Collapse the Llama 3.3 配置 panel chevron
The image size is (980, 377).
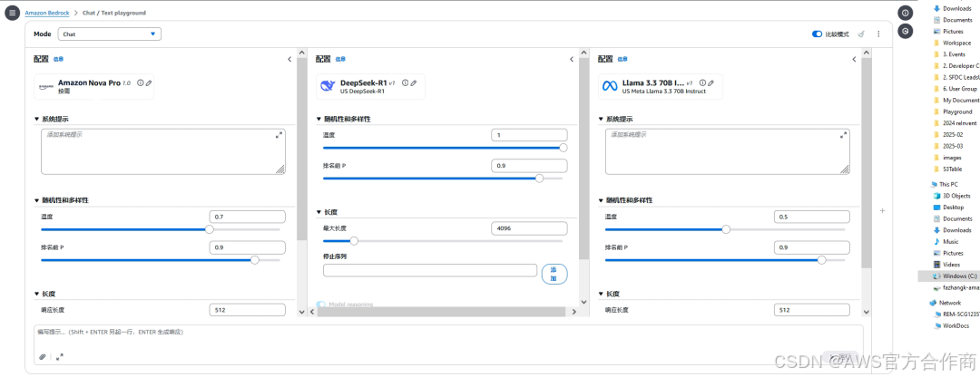[854, 59]
